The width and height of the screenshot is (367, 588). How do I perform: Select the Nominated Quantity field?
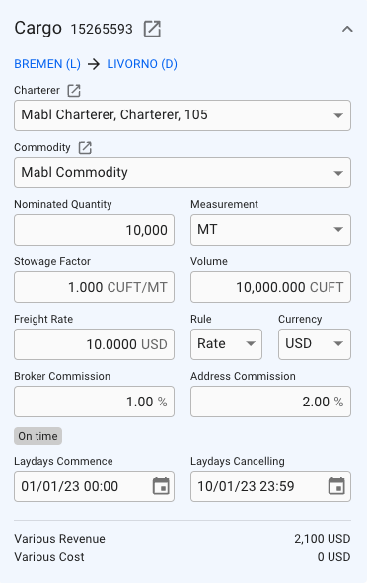tap(94, 230)
